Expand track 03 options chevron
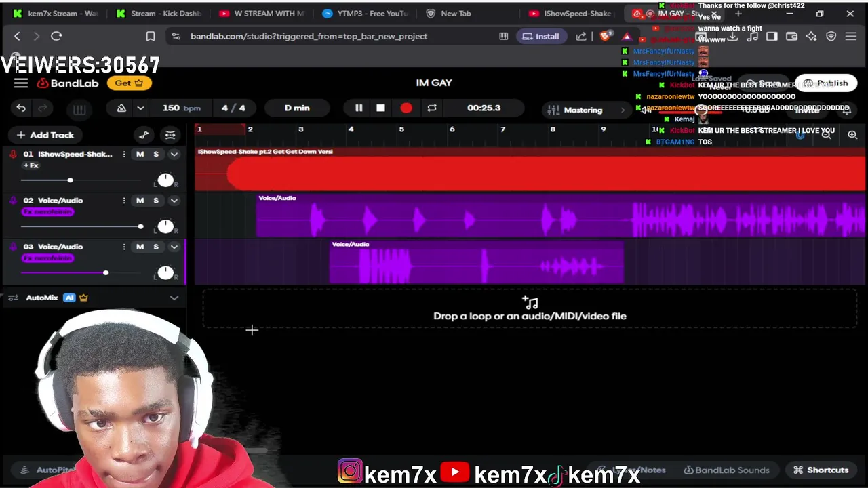 point(174,247)
